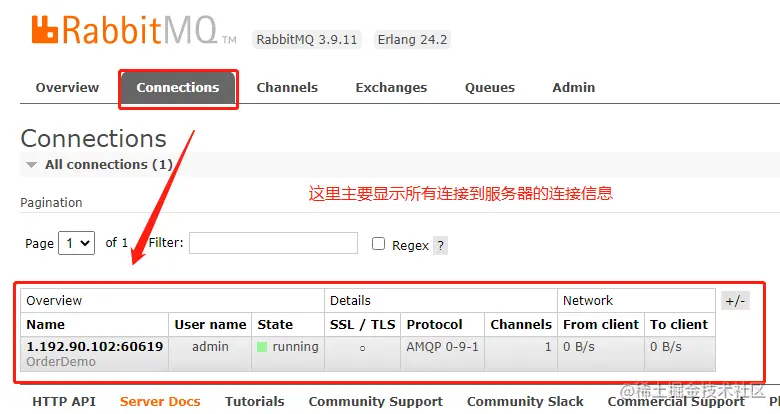Open connection 1.192.90.102:60619

[x=95, y=346]
